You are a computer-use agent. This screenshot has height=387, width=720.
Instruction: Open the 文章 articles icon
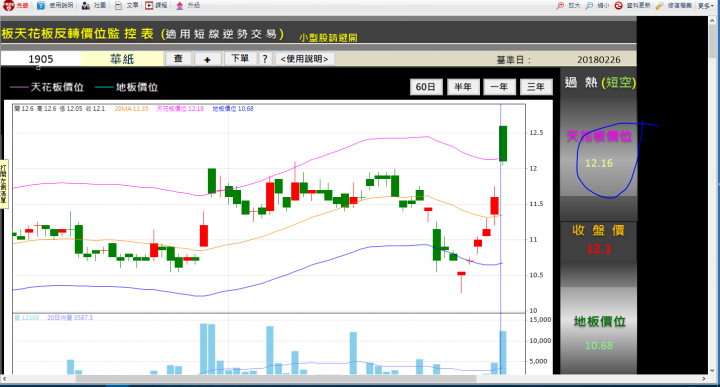(x=118, y=6)
